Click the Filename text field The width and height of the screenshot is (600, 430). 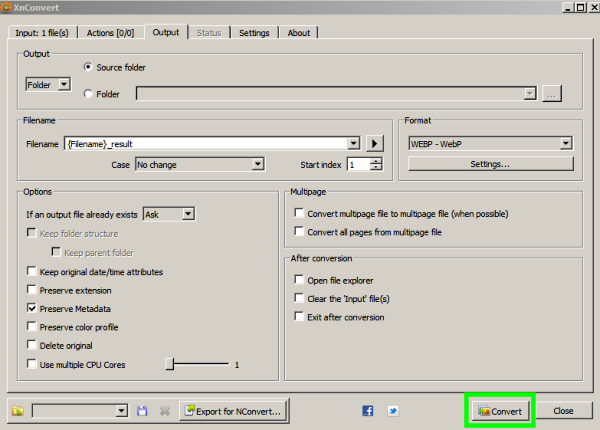(x=207, y=144)
